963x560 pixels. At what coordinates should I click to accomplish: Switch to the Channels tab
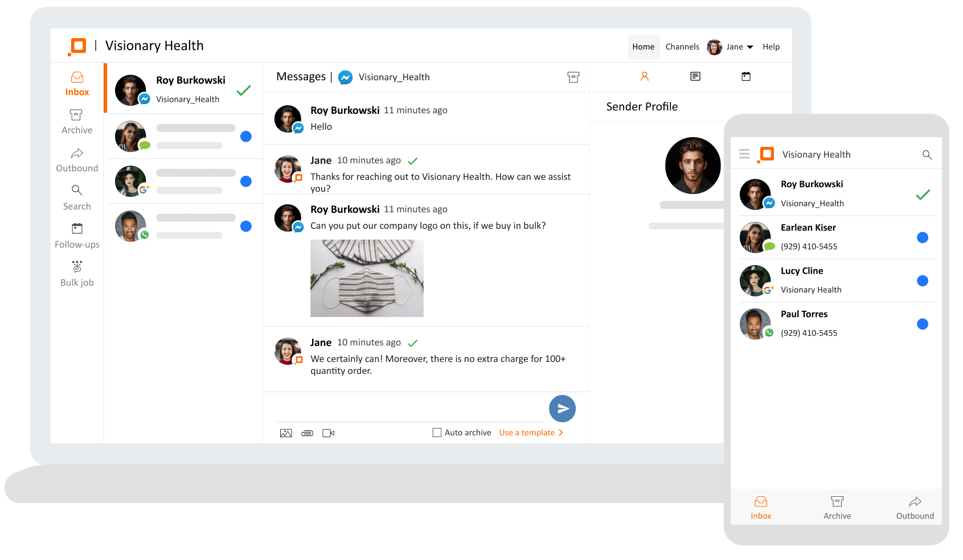click(682, 47)
